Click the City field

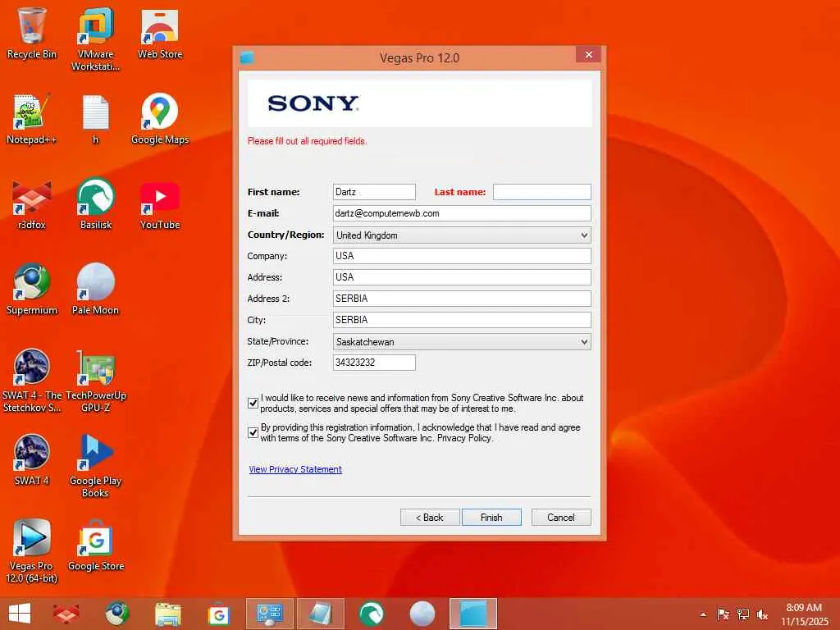462,320
